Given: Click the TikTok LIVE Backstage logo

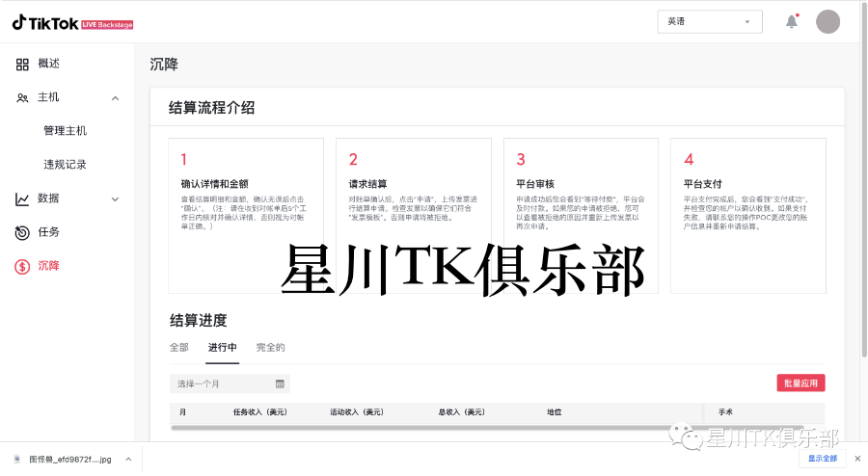Looking at the screenshot, I should pos(72,23).
